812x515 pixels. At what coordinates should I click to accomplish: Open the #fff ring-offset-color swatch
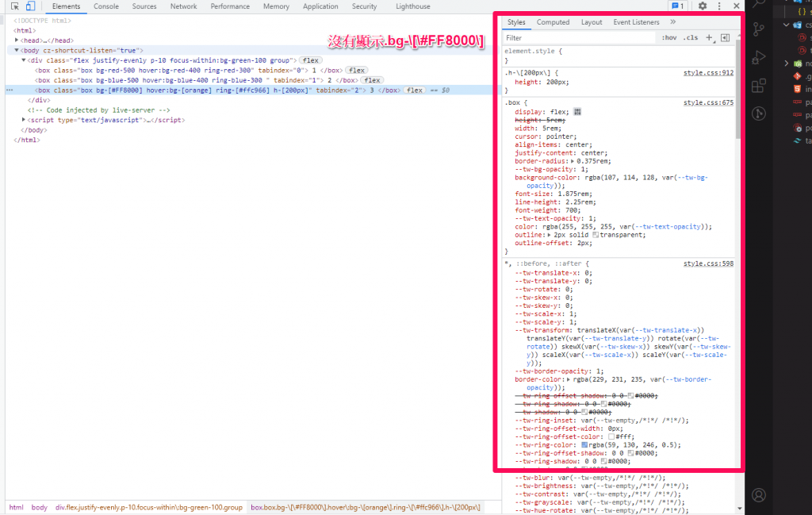point(611,436)
